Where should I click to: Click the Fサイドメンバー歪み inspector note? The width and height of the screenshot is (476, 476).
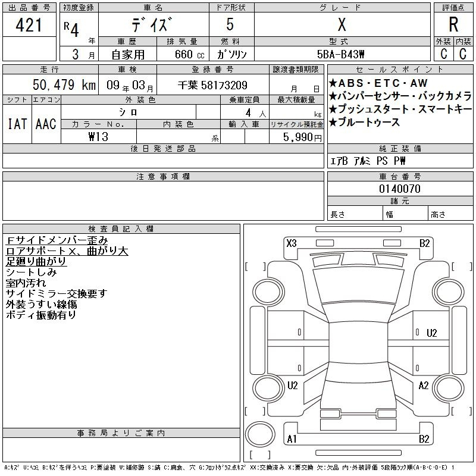click(57, 240)
